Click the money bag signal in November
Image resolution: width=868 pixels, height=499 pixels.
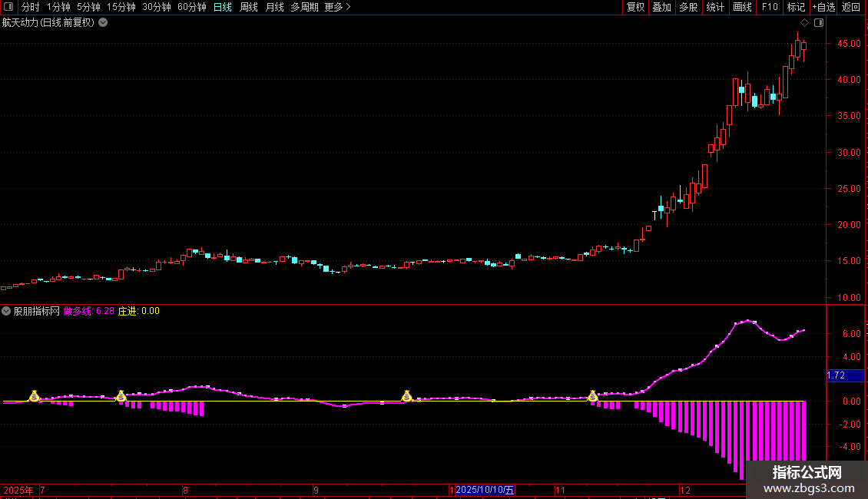(593, 396)
